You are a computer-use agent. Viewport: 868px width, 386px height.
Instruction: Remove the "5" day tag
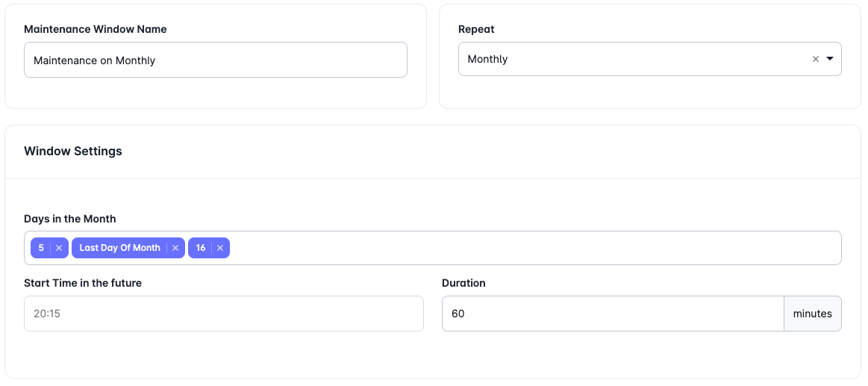[59, 248]
